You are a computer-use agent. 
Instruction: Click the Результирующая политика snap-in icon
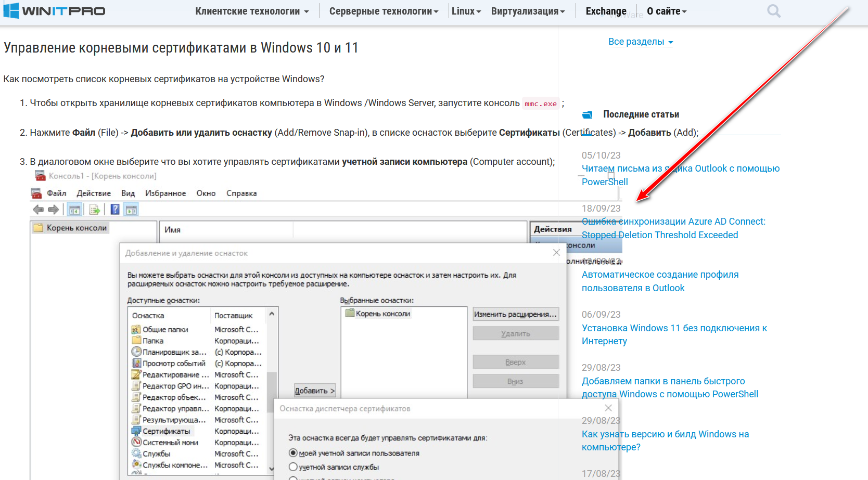tap(136, 420)
